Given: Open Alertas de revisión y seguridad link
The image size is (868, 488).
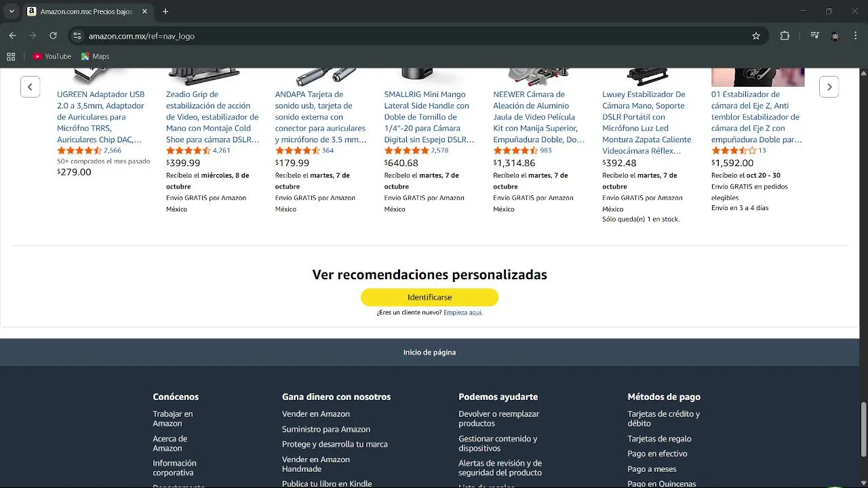Looking at the screenshot, I should coord(500,468).
